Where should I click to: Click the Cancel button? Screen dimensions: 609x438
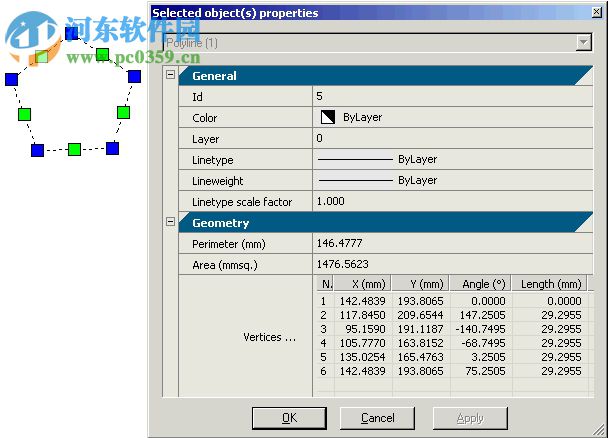tap(377, 418)
